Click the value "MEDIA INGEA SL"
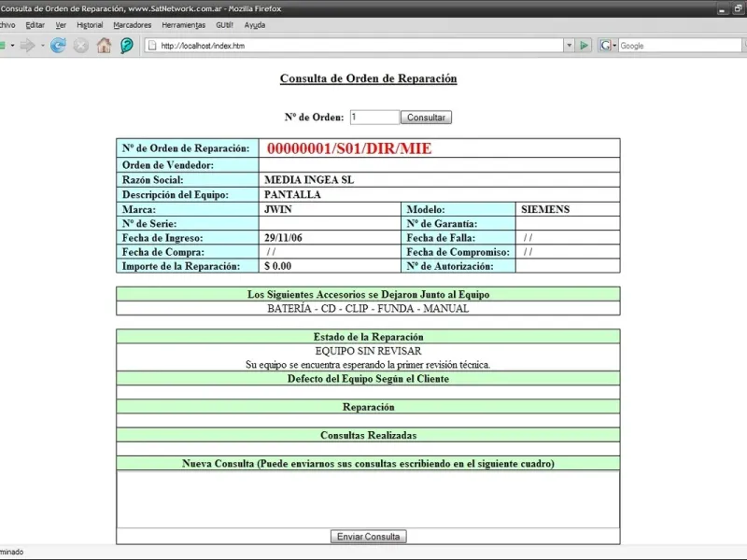This screenshot has width=747, height=560. [309, 180]
